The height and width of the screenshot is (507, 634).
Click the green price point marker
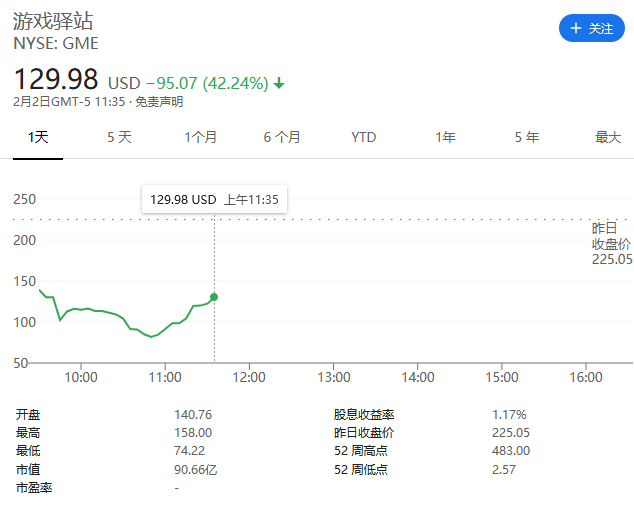(214, 297)
